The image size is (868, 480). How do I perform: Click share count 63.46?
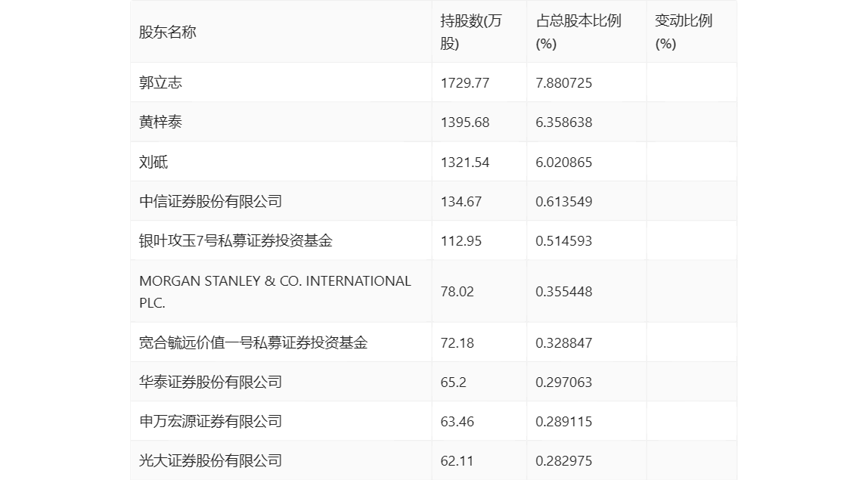(457, 422)
